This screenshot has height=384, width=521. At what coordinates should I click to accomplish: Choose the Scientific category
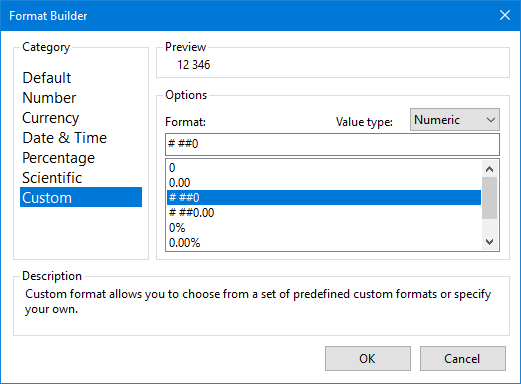81,178
